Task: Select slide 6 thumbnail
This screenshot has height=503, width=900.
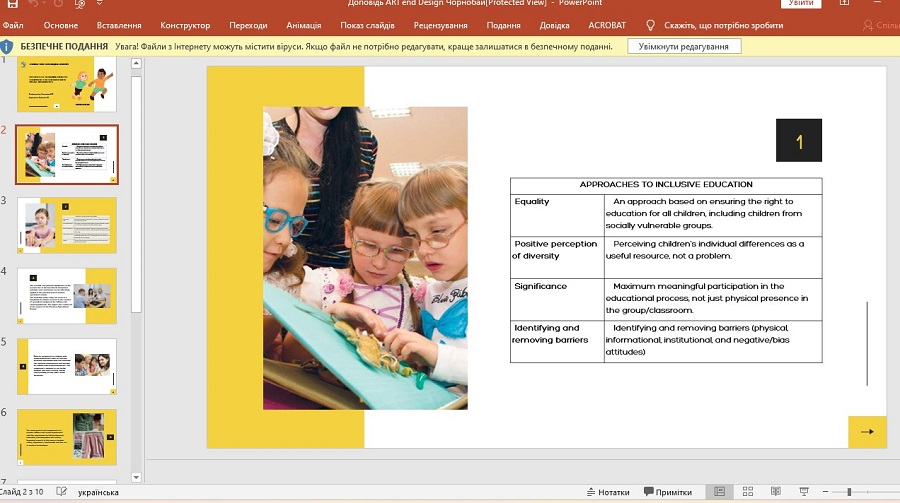Action: tap(67, 437)
